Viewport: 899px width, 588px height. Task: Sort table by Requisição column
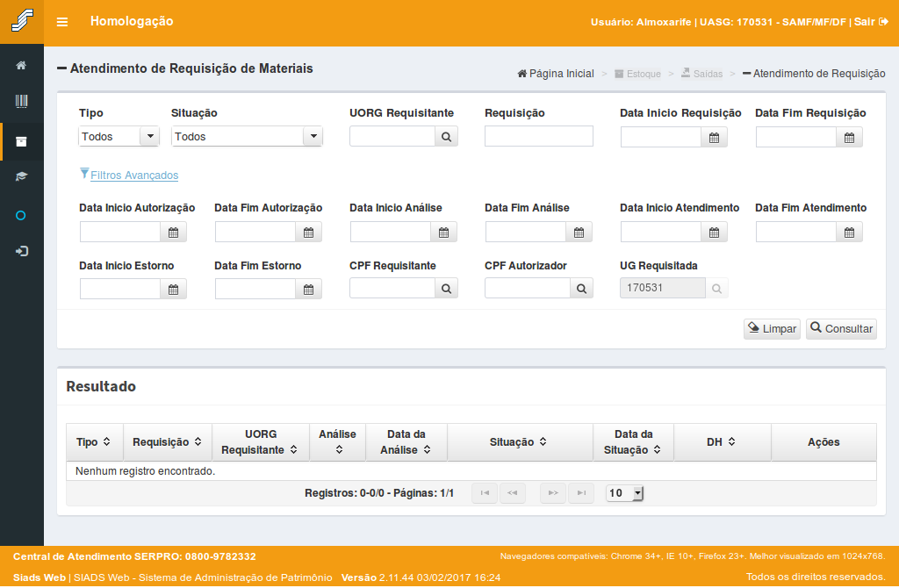[168, 441]
